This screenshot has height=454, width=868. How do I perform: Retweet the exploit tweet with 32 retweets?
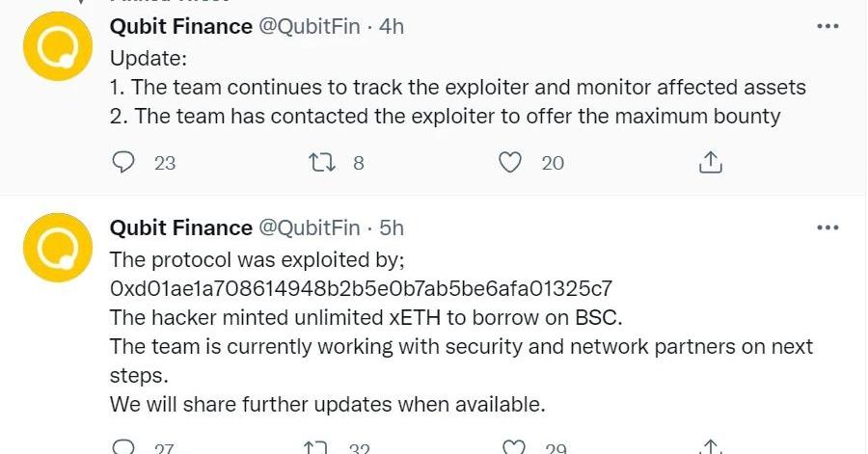314,447
